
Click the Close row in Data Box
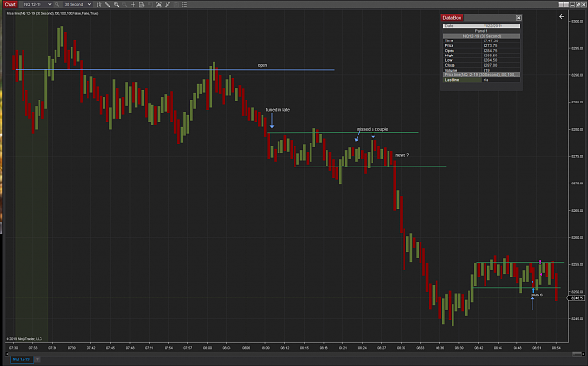click(x=482, y=65)
